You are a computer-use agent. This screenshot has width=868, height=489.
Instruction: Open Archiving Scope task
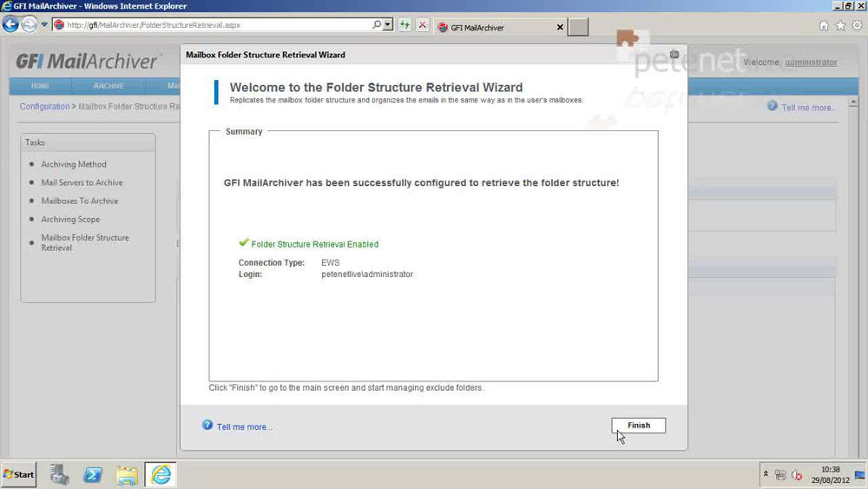pos(70,219)
